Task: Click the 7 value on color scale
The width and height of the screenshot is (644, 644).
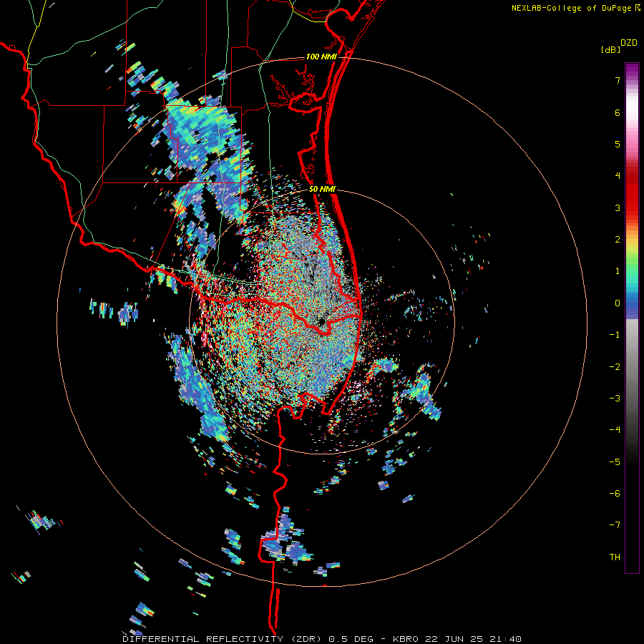Action: 618,80
